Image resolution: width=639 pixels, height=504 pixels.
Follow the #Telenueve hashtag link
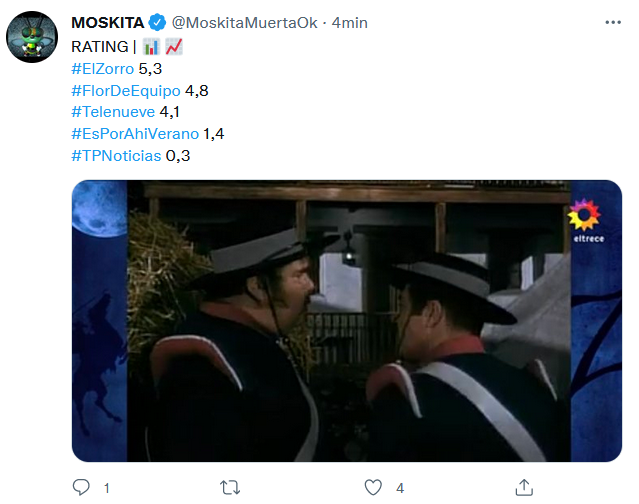113,112
